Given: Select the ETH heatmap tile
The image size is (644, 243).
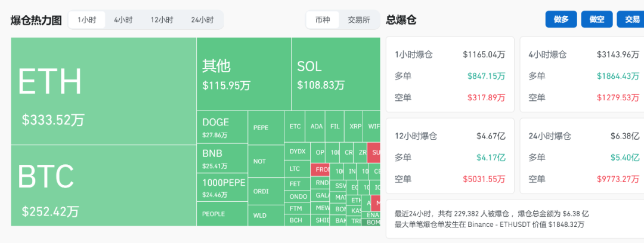Looking at the screenshot, I should point(103,91).
